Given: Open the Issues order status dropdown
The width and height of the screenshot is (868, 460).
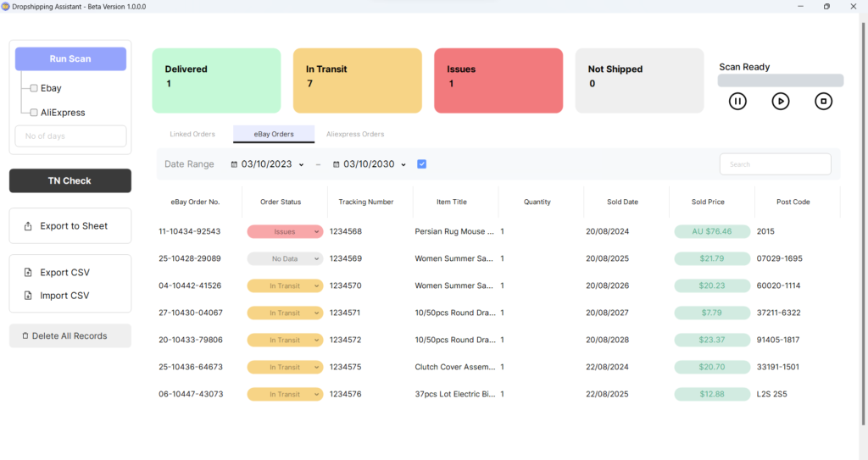Looking at the screenshot, I should point(285,231).
